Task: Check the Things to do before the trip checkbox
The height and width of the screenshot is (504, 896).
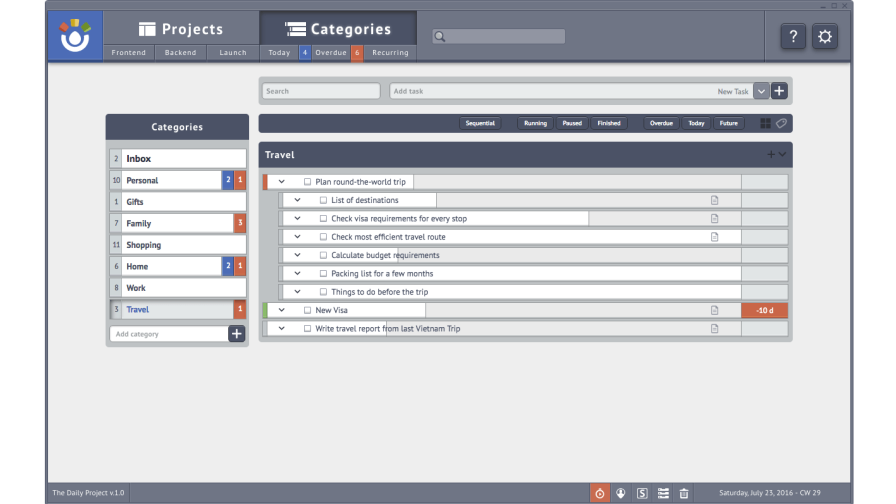Action: (x=323, y=291)
